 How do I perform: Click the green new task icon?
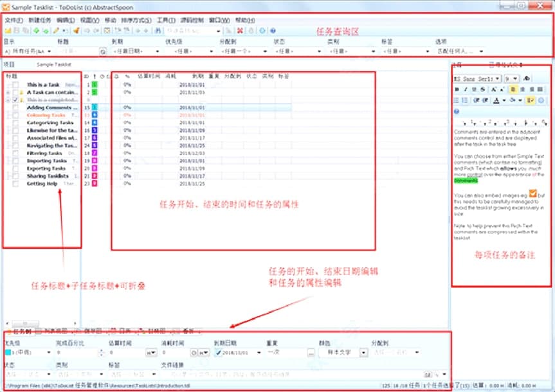click(36, 31)
